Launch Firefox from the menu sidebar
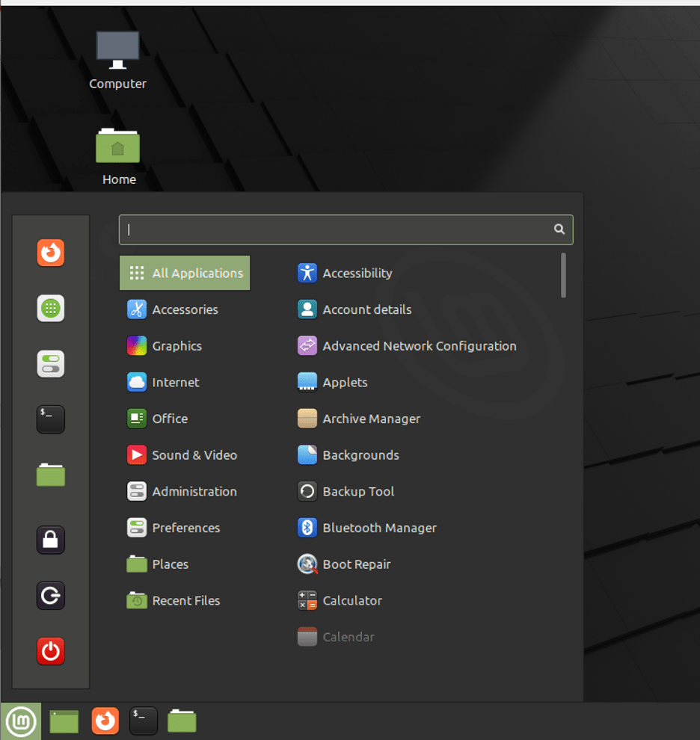 point(50,253)
